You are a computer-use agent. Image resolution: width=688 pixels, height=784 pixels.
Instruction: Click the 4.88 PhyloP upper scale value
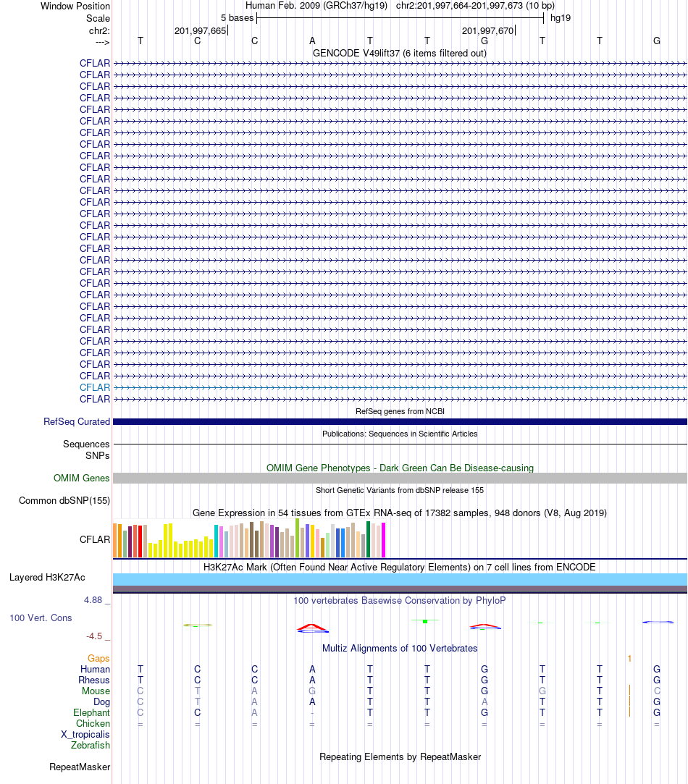pyautogui.click(x=93, y=600)
